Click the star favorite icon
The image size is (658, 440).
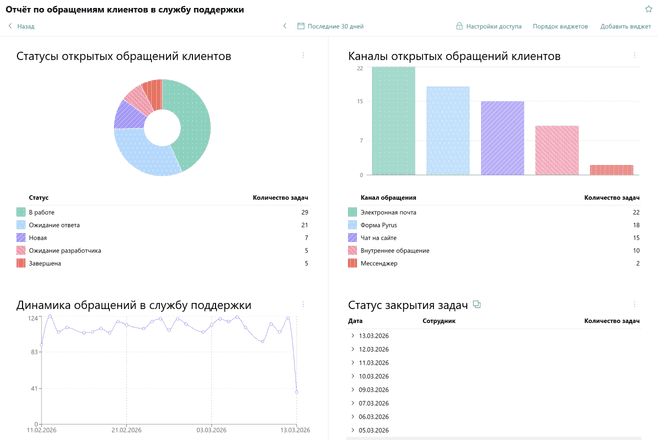648,8
